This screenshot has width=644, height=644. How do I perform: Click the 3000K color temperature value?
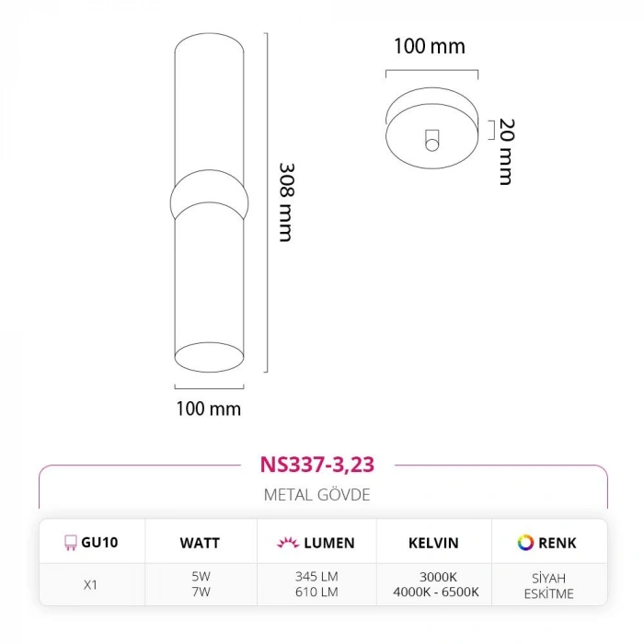pos(433,577)
